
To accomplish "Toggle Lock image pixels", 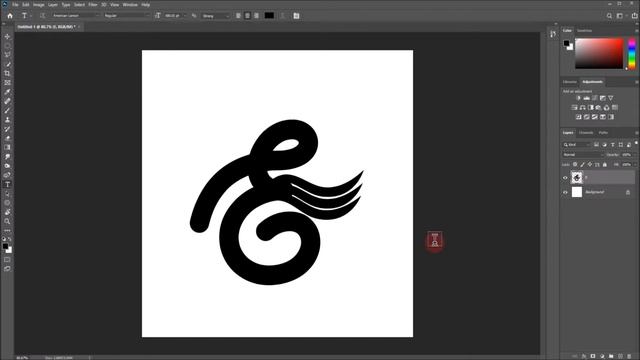I will click(x=582, y=164).
